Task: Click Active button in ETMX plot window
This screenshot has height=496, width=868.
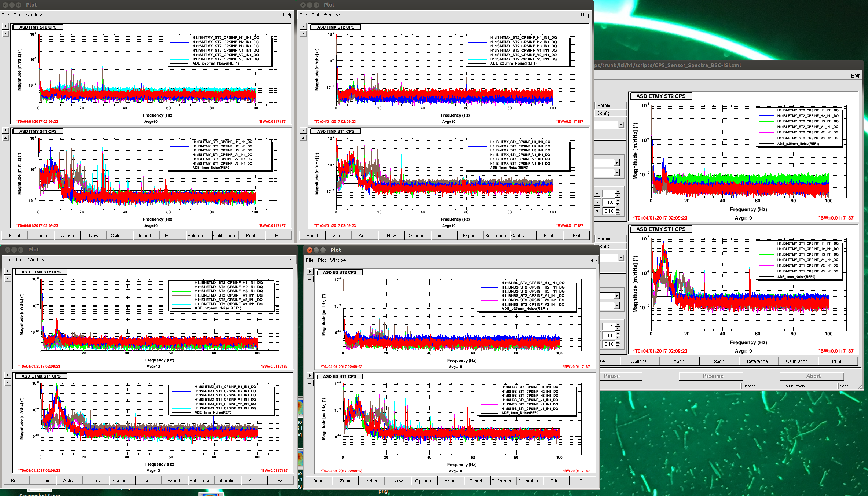Action: 70,481
